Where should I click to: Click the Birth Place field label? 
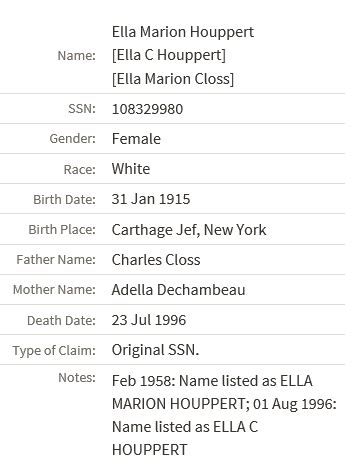[x=62, y=230]
